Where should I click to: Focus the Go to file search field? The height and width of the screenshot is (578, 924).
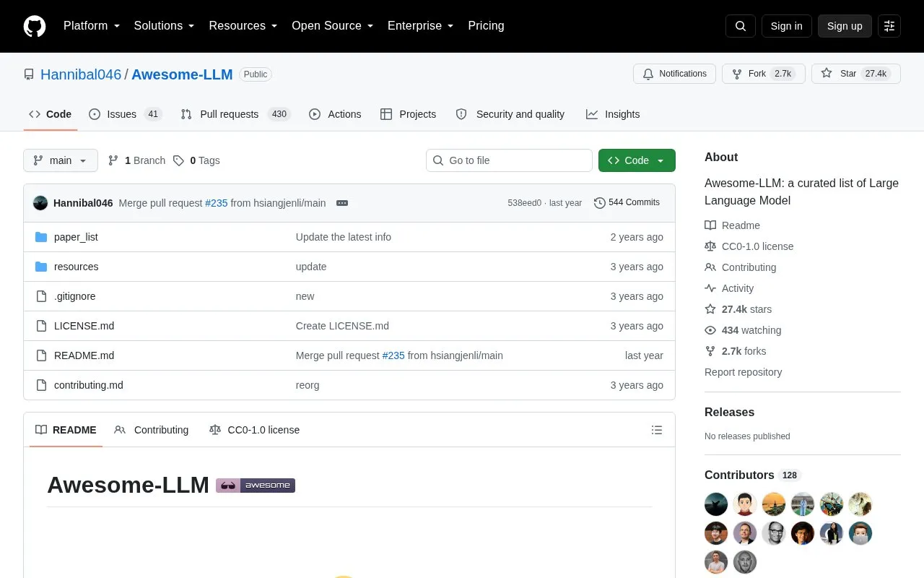(509, 160)
